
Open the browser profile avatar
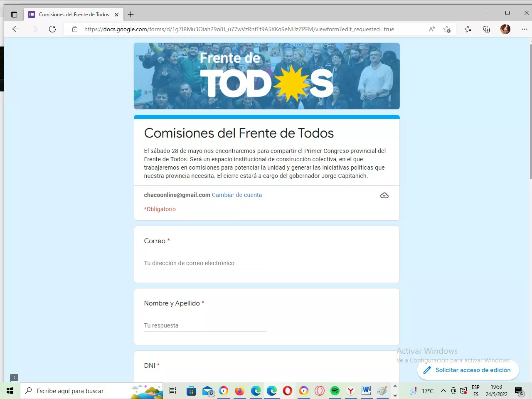[x=505, y=29]
